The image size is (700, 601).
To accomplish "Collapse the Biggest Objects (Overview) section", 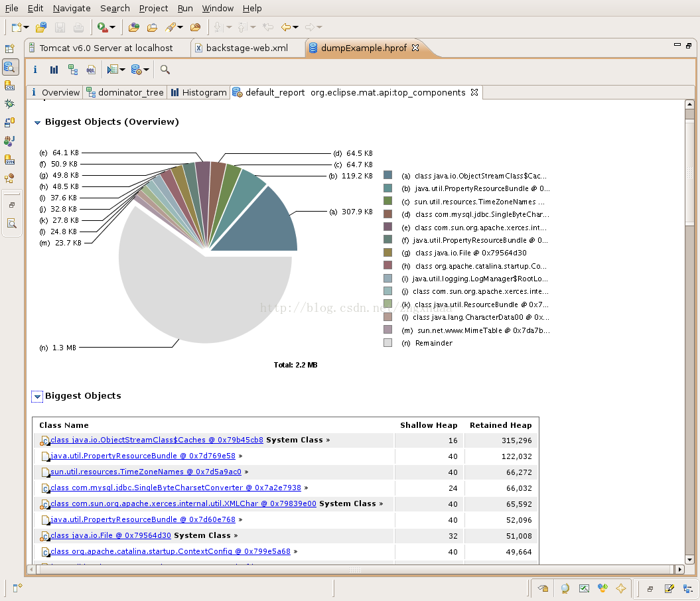I will click(38, 122).
